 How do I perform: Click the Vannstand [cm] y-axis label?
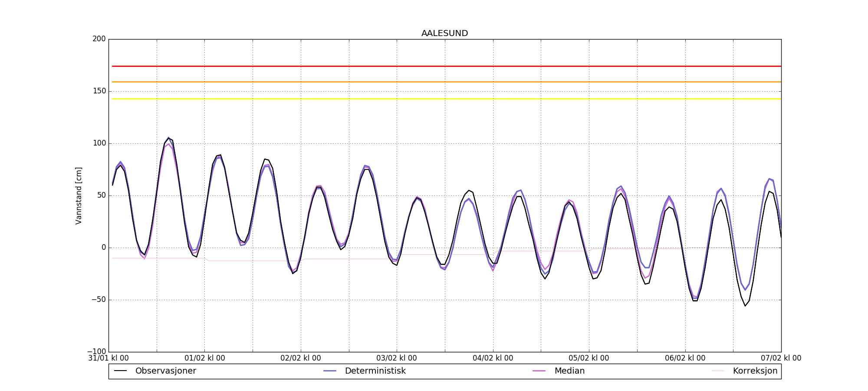[79, 195]
